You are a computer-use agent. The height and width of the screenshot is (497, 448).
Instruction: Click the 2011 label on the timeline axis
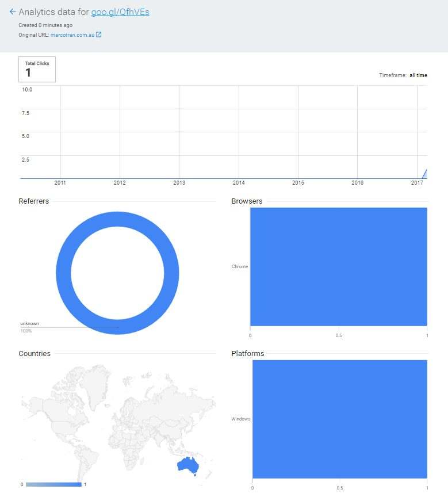click(x=60, y=183)
